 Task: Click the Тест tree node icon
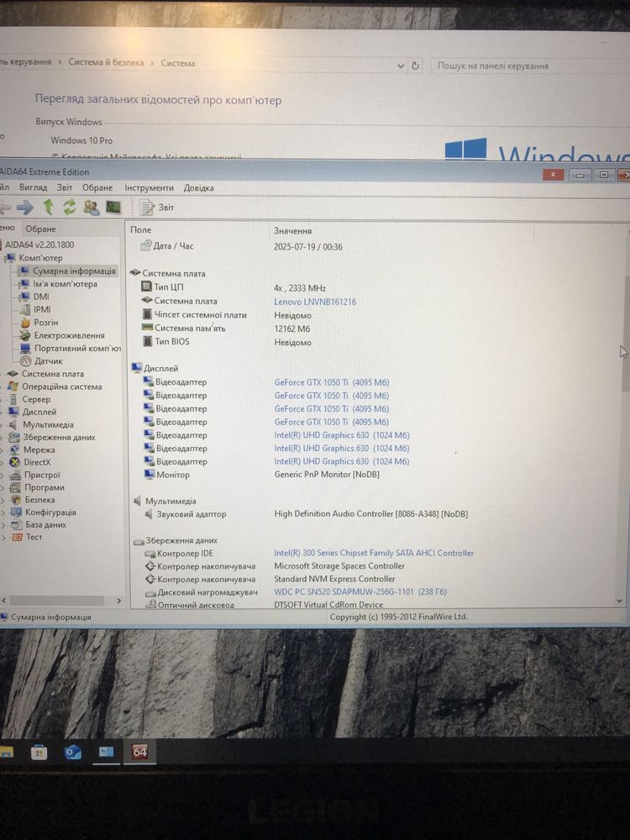pyautogui.click(x=17, y=537)
